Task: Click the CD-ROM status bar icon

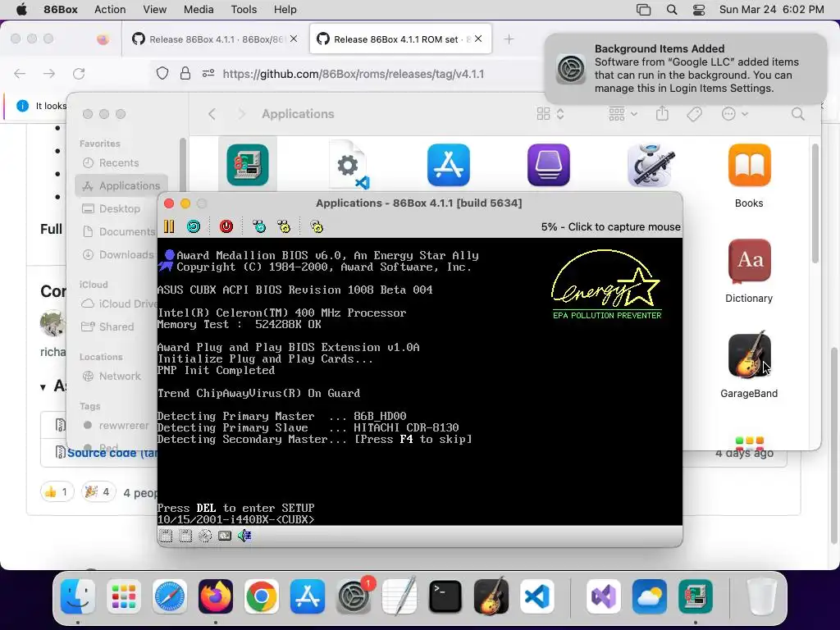Action: [x=205, y=536]
